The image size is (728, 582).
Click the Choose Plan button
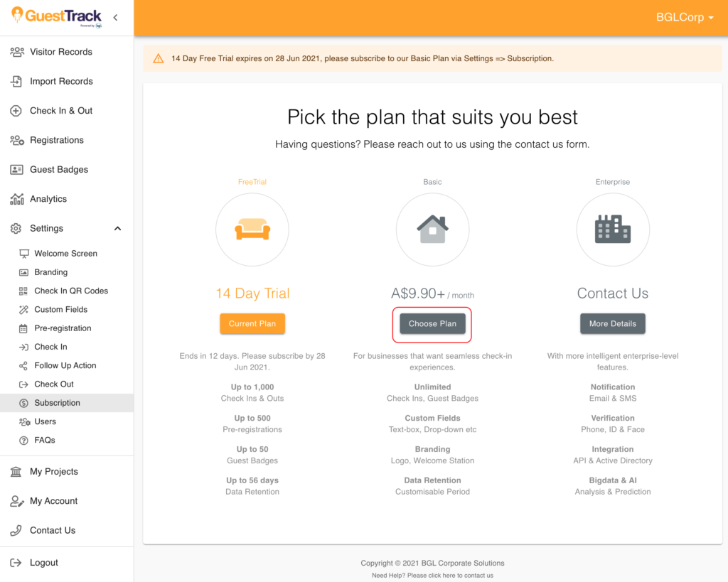point(432,323)
